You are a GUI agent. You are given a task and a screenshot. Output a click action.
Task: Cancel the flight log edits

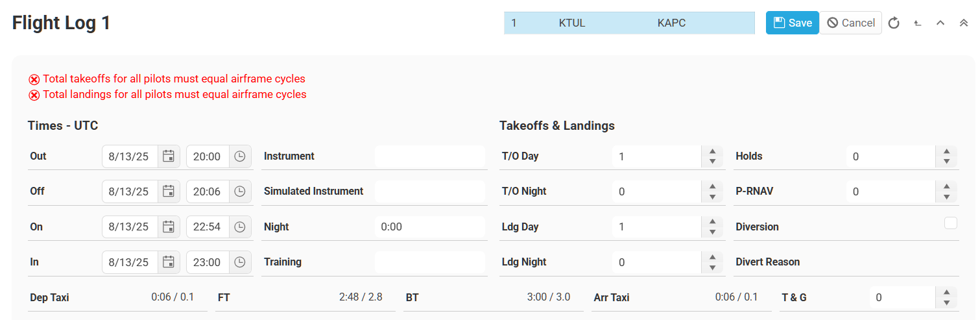(x=850, y=23)
